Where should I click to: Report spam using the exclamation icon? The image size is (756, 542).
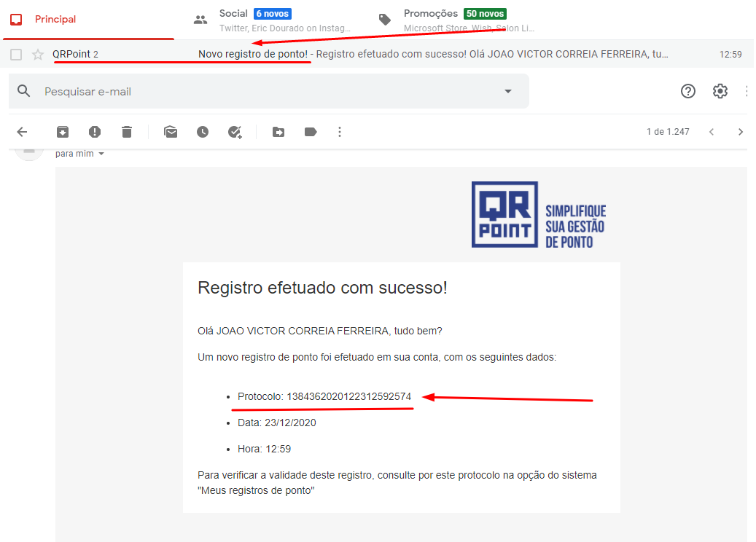(x=95, y=132)
